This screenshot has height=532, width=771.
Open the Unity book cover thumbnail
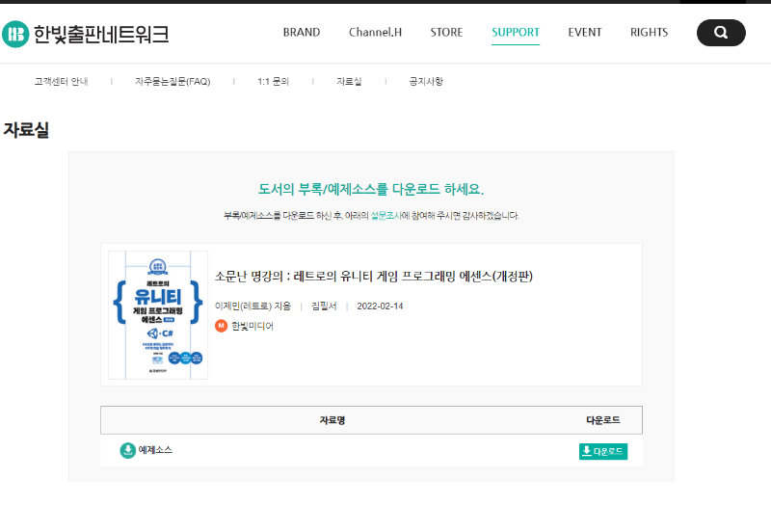(158, 315)
